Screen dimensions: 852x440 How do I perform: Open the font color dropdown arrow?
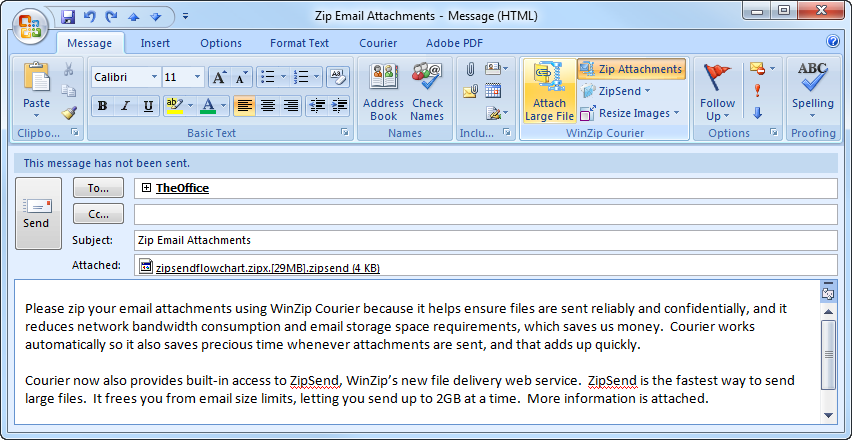click(x=224, y=106)
